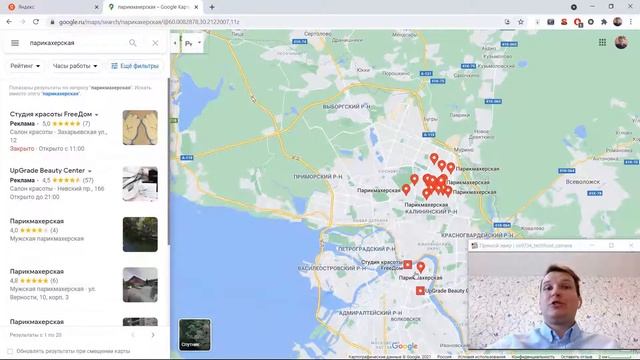
Task: Click the UpGrade Beauty Center map marker
Action: (x=420, y=290)
